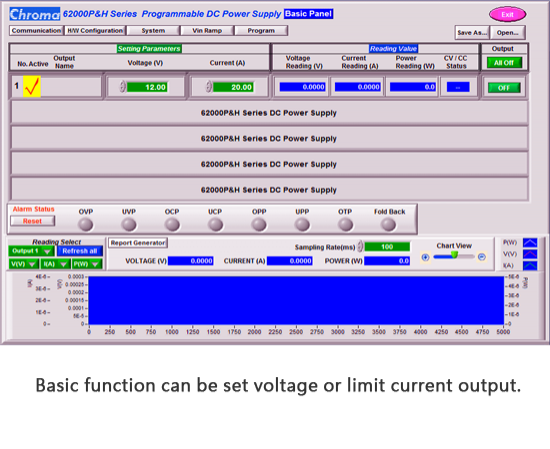The height and width of the screenshot is (449, 550).
Task: Click the UVP alarm indicator
Action: click(x=129, y=224)
